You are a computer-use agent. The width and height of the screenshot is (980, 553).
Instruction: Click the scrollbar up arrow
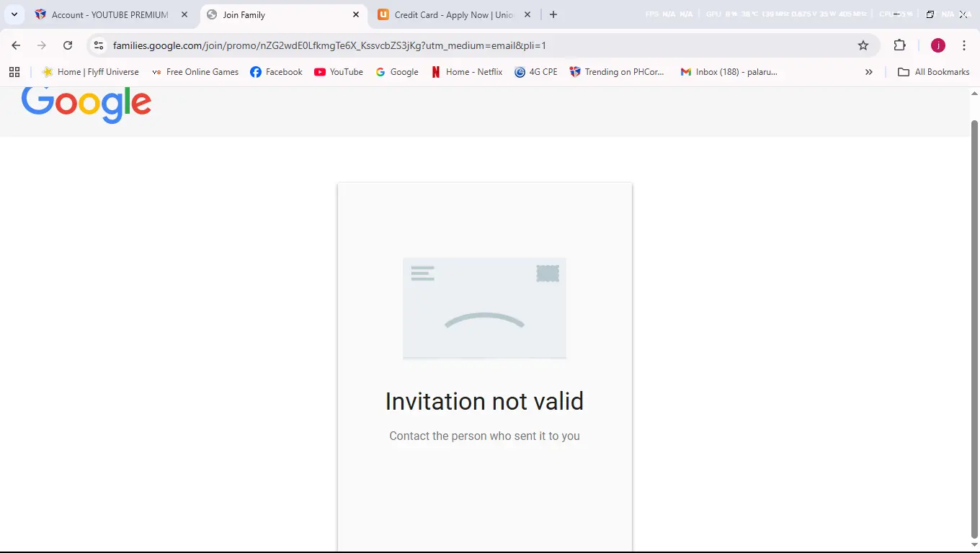point(975,93)
